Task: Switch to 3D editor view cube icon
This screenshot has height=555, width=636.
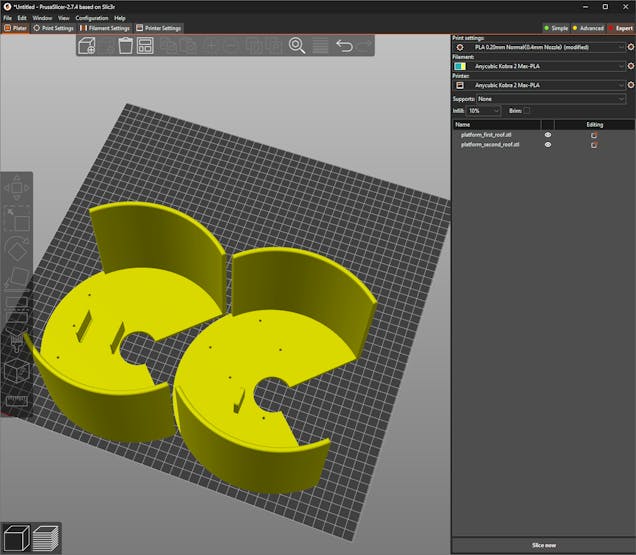Action: (15, 537)
